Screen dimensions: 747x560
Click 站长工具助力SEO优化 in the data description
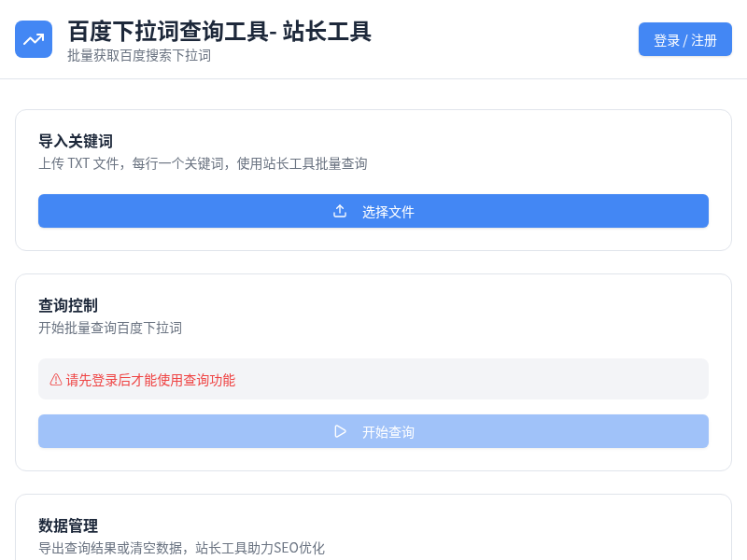pyautogui.click(x=260, y=548)
